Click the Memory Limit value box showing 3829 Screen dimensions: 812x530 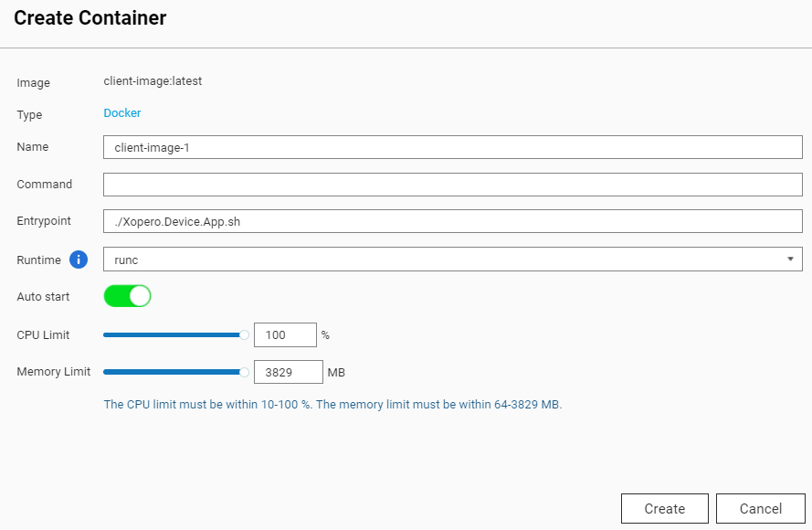point(289,372)
